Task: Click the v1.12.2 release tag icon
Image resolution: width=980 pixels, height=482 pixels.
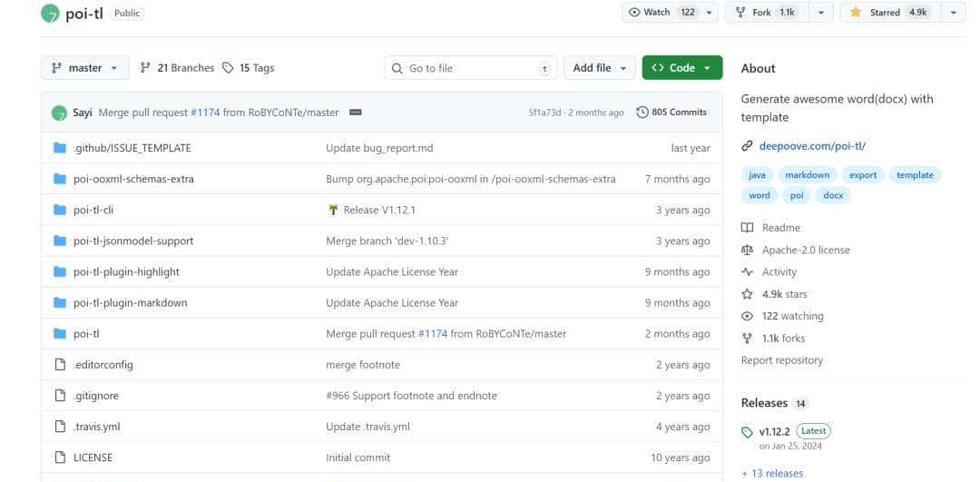Action: 747,432
